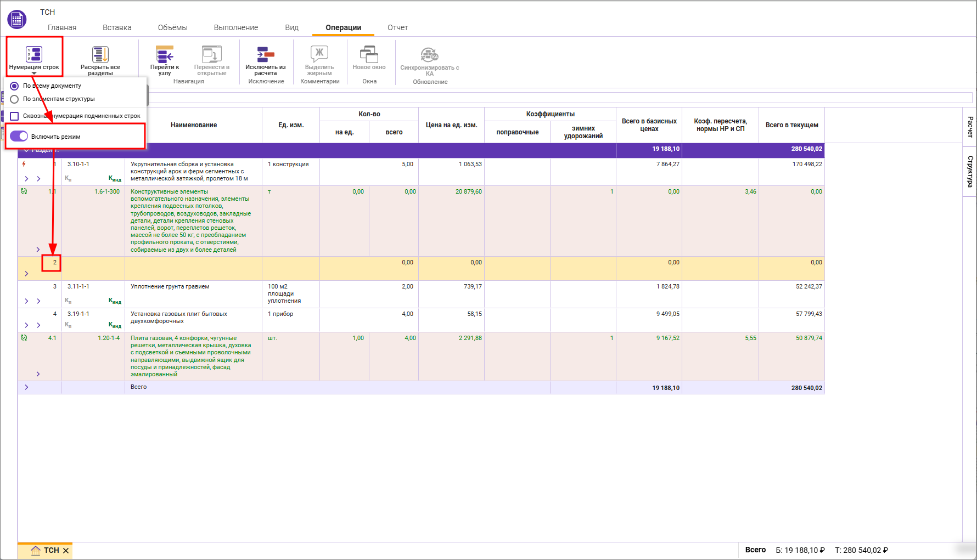Click Перейти к узлу navigation icon
The width and height of the screenshot is (977, 560).
[165, 54]
